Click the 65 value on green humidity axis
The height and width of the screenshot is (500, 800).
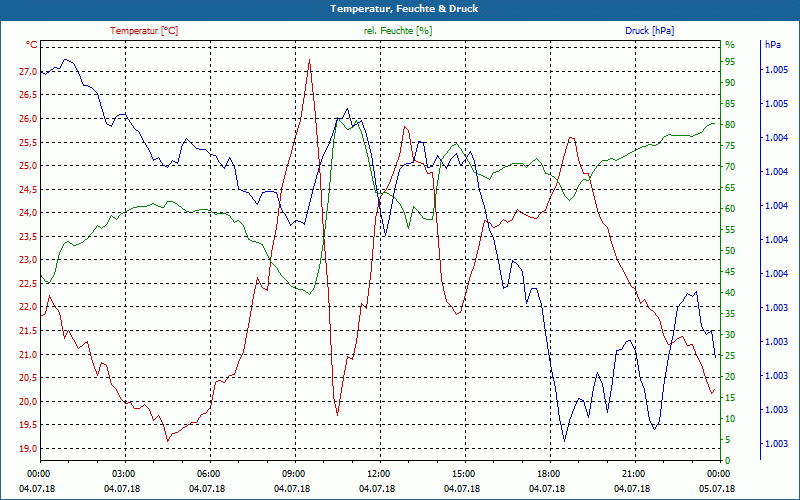(x=730, y=188)
